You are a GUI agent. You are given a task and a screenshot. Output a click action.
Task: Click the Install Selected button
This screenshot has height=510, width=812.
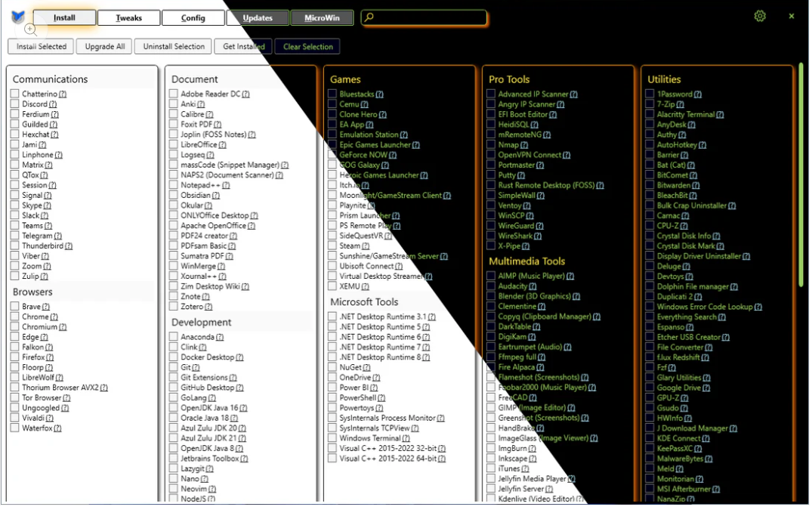click(x=41, y=47)
